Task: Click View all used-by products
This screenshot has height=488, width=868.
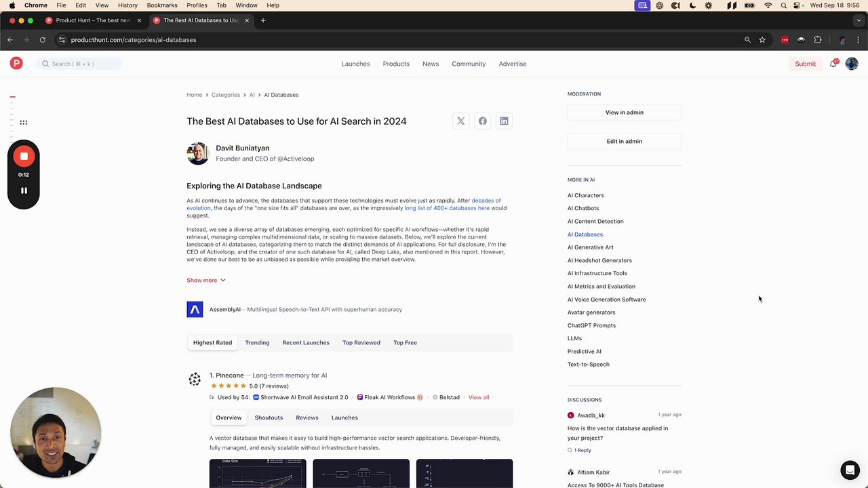Action: [x=479, y=398]
